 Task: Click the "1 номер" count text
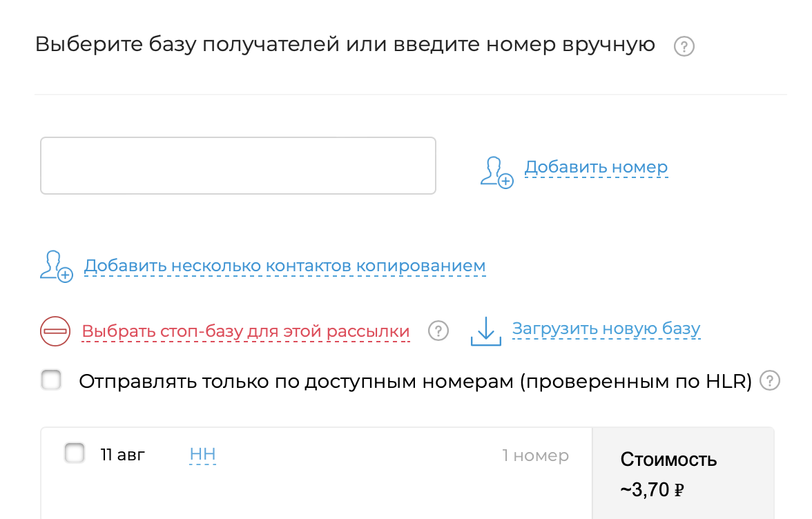(x=535, y=456)
